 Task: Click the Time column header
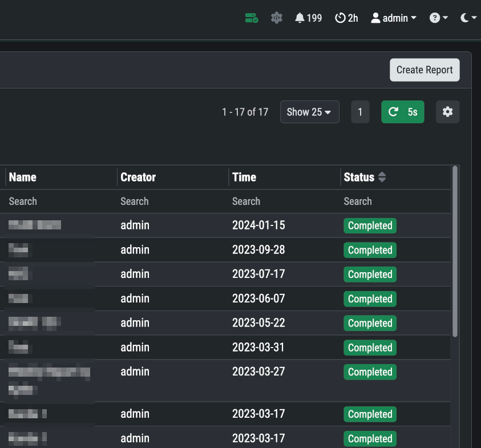coord(244,177)
